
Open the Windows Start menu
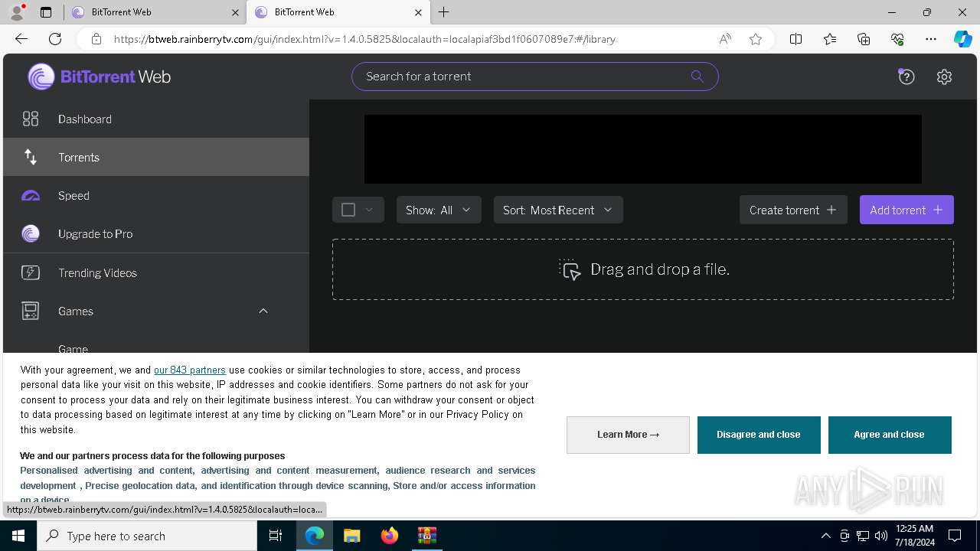18,536
